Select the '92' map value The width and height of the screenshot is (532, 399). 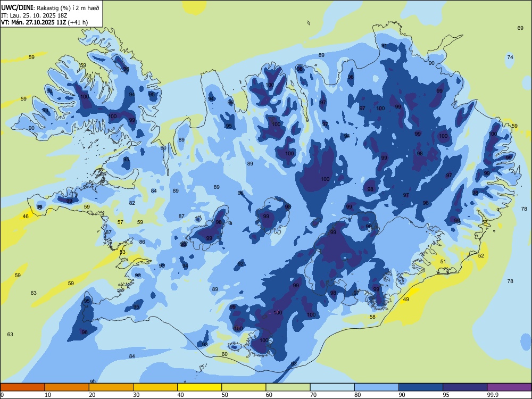coord(240,264)
